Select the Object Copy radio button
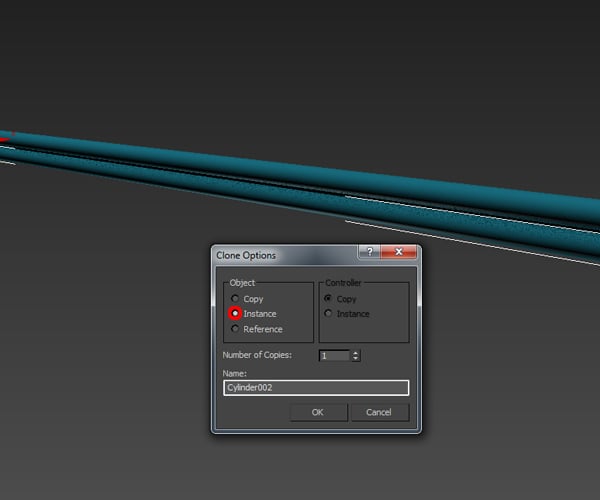600x500 pixels. pyautogui.click(x=235, y=298)
